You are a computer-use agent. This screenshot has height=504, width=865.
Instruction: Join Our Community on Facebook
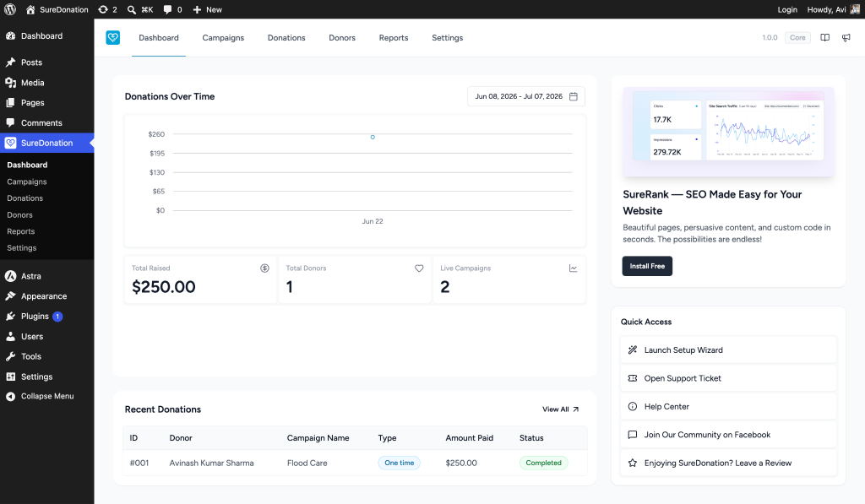click(728, 435)
